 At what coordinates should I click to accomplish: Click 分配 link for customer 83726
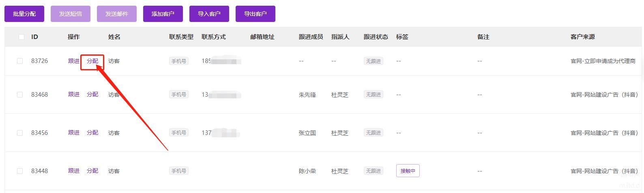(x=92, y=61)
